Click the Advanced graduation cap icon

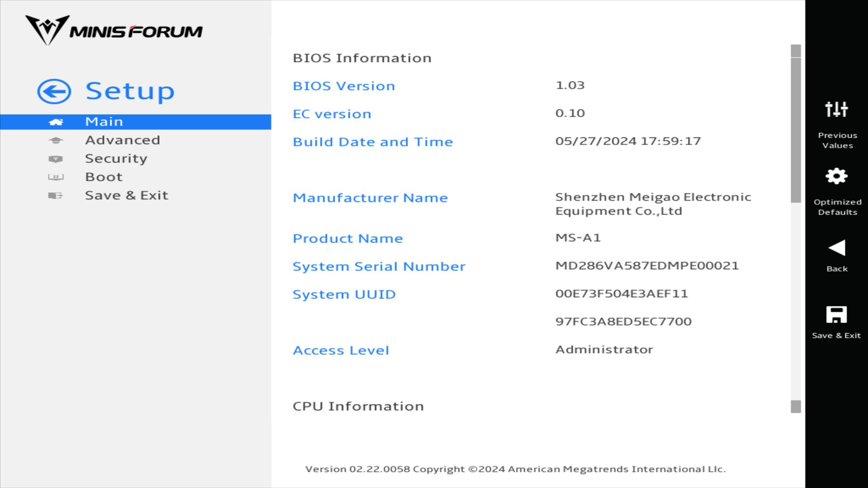tap(56, 141)
